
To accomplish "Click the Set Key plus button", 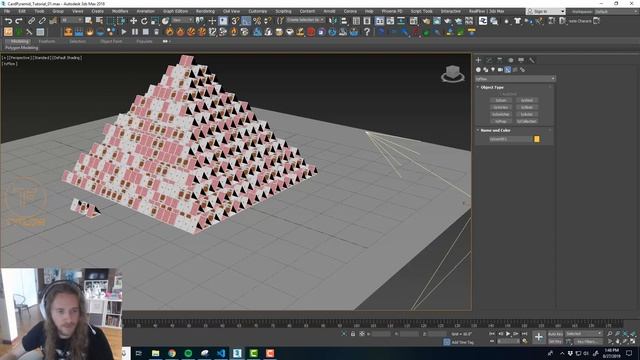I will click(539, 337).
